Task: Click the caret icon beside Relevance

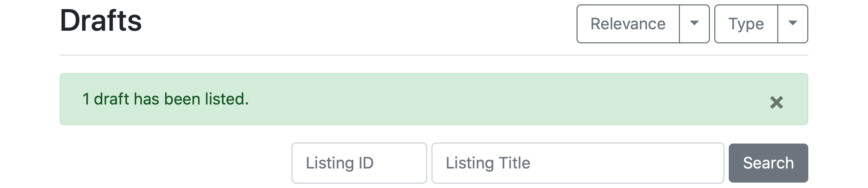Action: point(694,24)
